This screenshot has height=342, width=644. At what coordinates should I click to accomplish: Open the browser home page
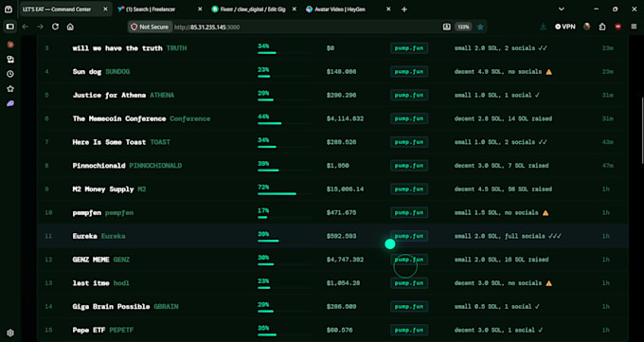click(x=70, y=27)
